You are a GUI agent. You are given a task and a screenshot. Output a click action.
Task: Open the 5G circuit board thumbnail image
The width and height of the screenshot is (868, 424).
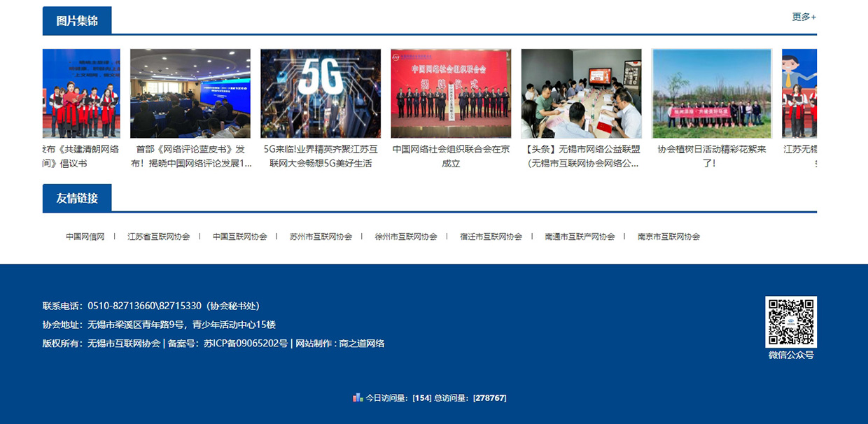321,93
